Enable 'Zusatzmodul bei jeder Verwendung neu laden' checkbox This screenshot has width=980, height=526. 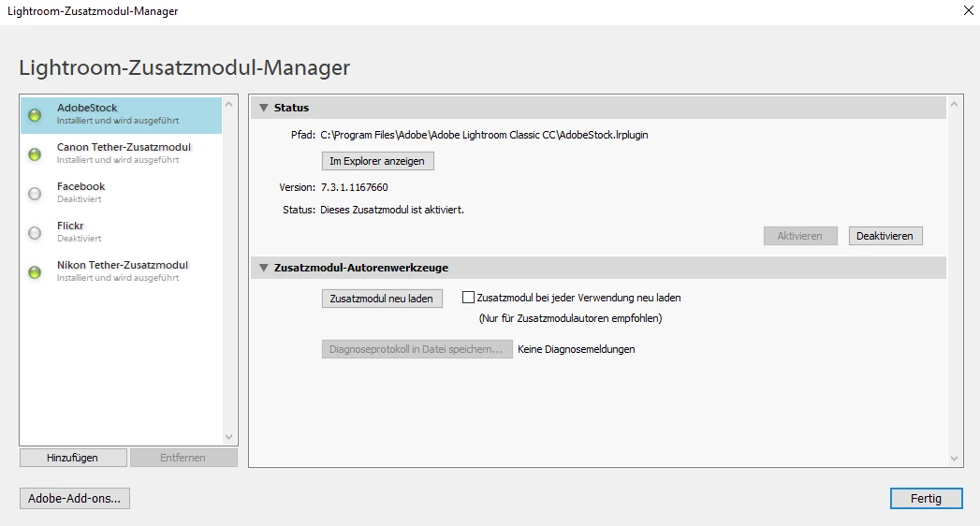click(468, 298)
